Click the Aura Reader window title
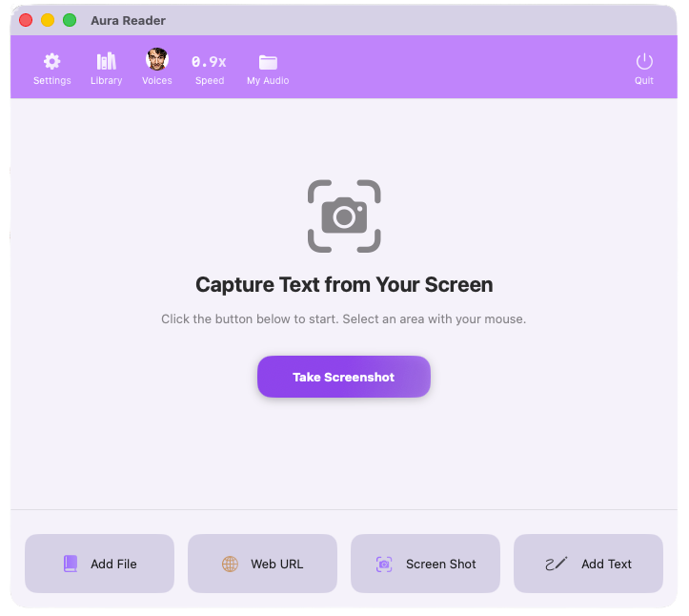The width and height of the screenshot is (689, 616). [x=128, y=20]
